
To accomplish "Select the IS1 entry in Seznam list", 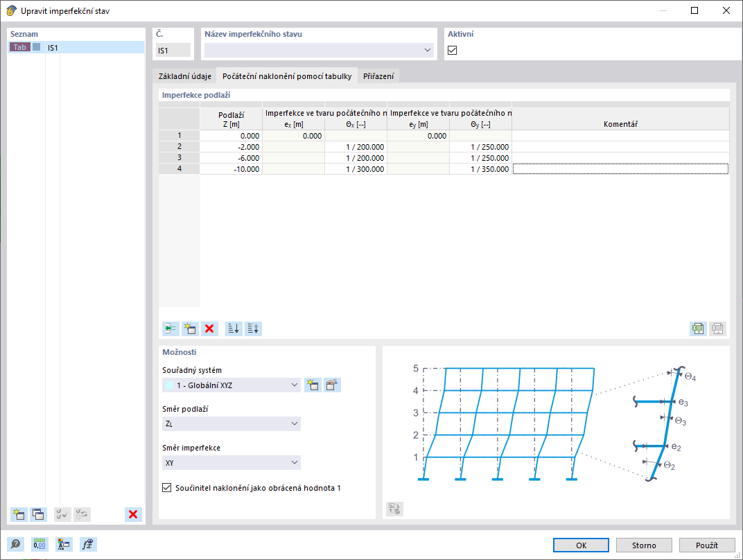I will tap(76, 47).
